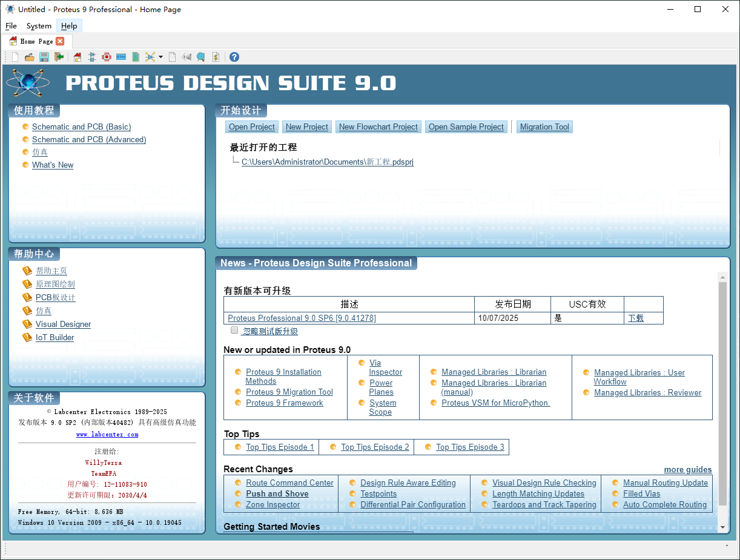Open Managed Libraries : Reviewer link
740x560 pixels.
coord(648,392)
